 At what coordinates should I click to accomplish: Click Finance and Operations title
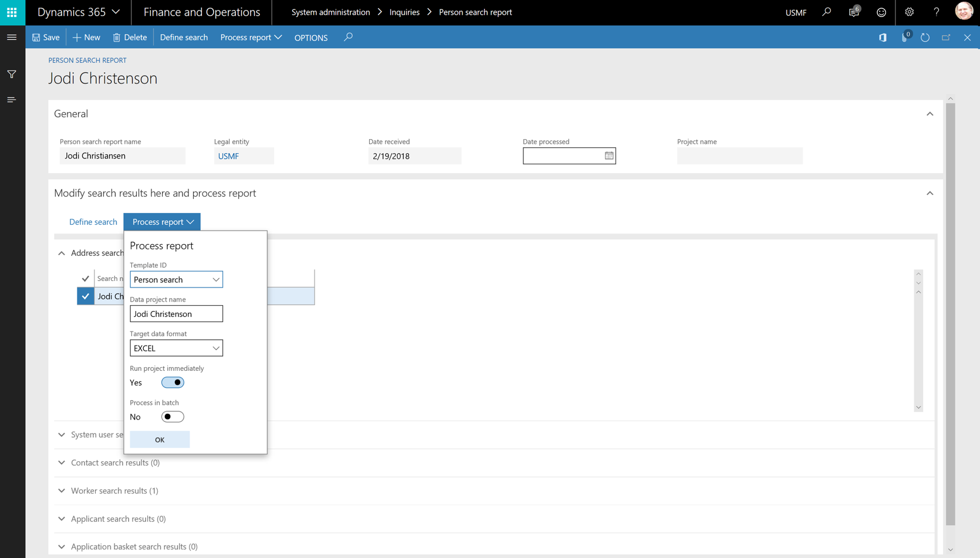(x=201, y=12)
